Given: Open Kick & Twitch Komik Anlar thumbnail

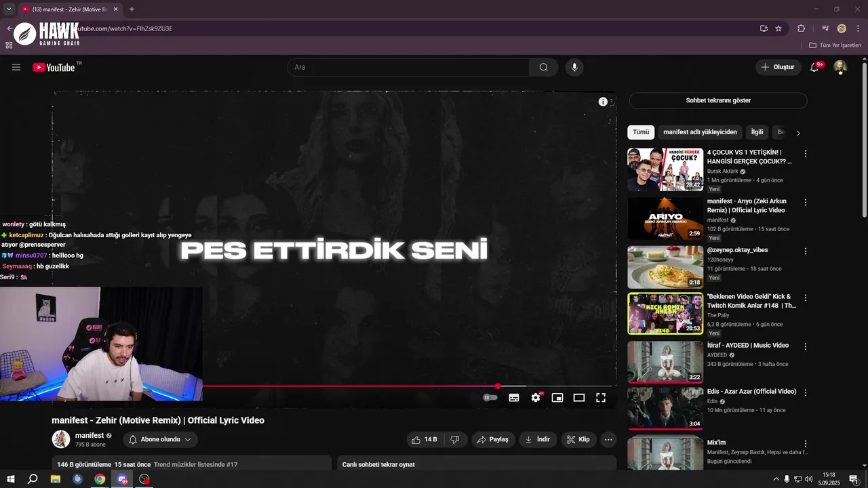Looking at the screenshot, I should click(665, 313).
